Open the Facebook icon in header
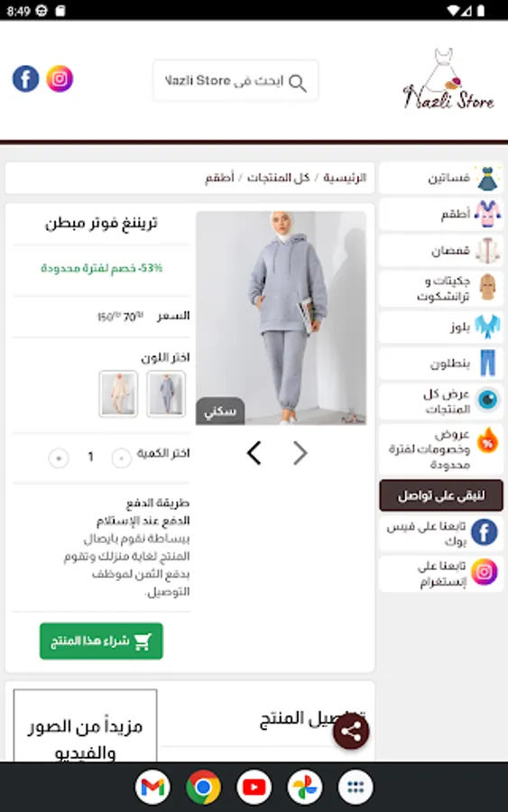The width and height of the screenshot is (508, 812). click(25, 78)
